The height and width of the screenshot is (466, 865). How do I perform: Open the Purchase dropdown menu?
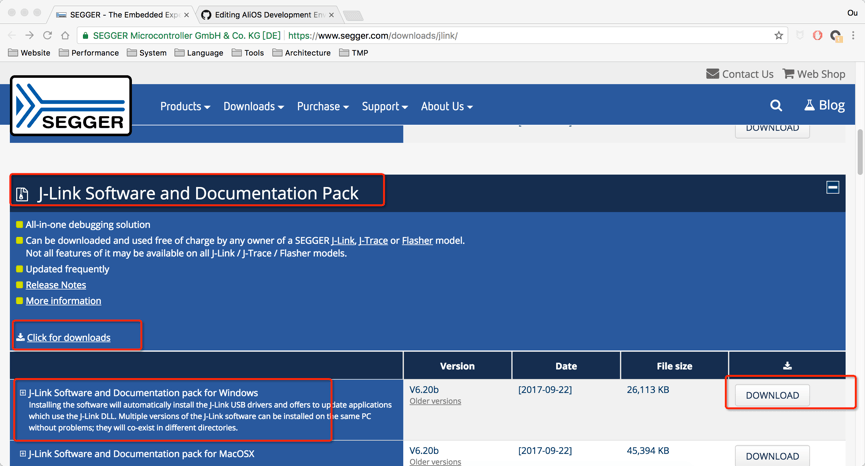click(x=323, y=106)
